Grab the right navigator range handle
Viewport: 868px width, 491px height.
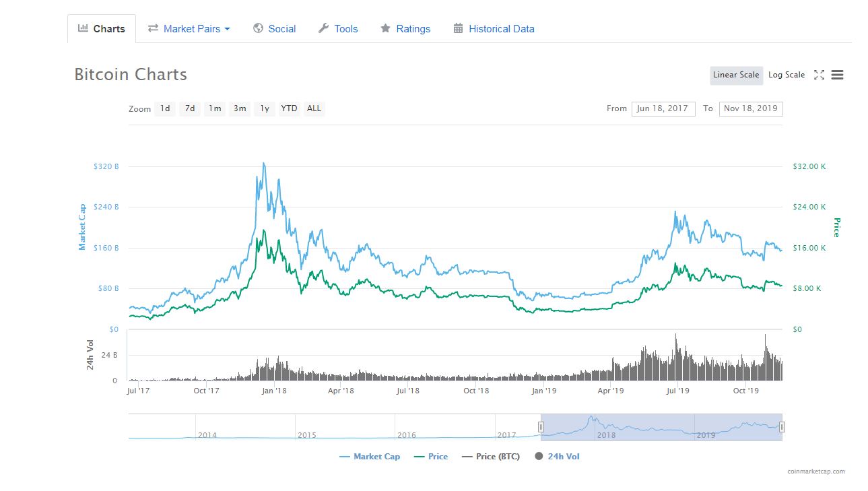[782, 427]
